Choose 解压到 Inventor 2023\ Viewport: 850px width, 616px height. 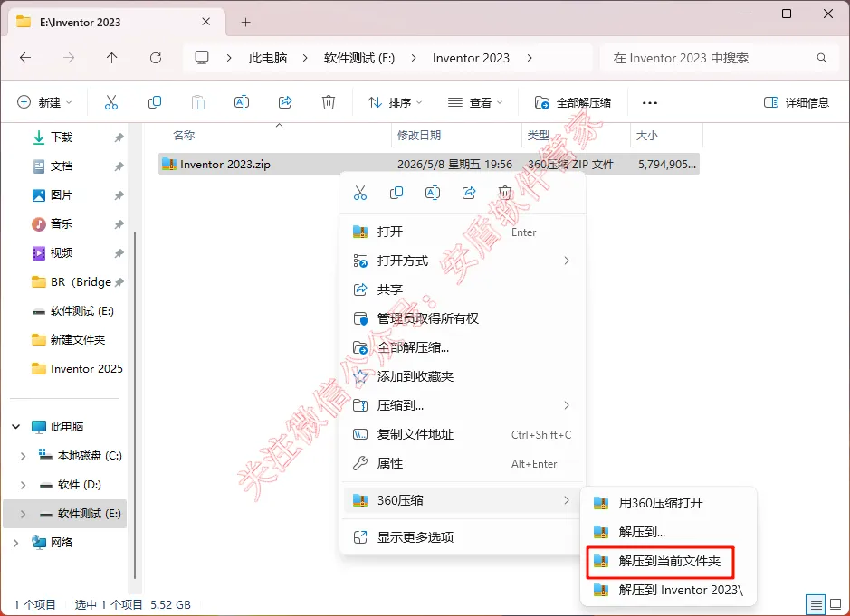point(668,590)
